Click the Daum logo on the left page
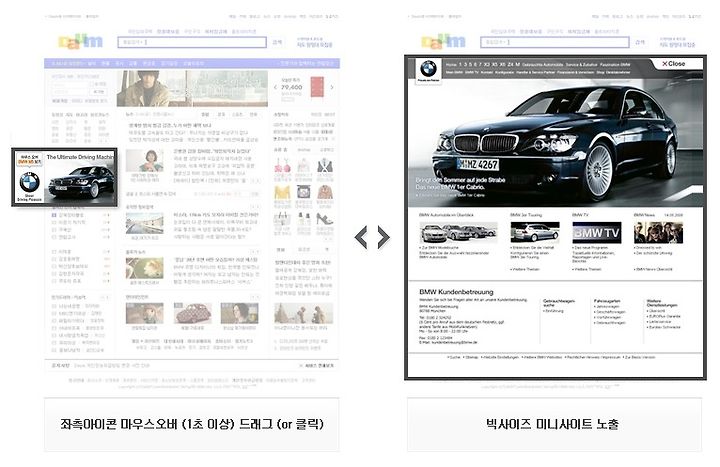 (80, 41)
